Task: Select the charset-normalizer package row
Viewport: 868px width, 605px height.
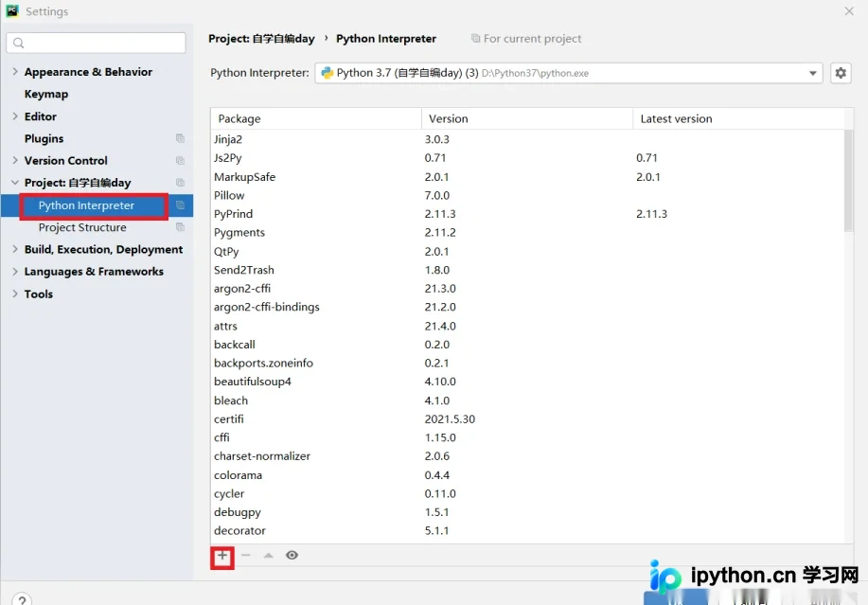Action: pos(527,456)
